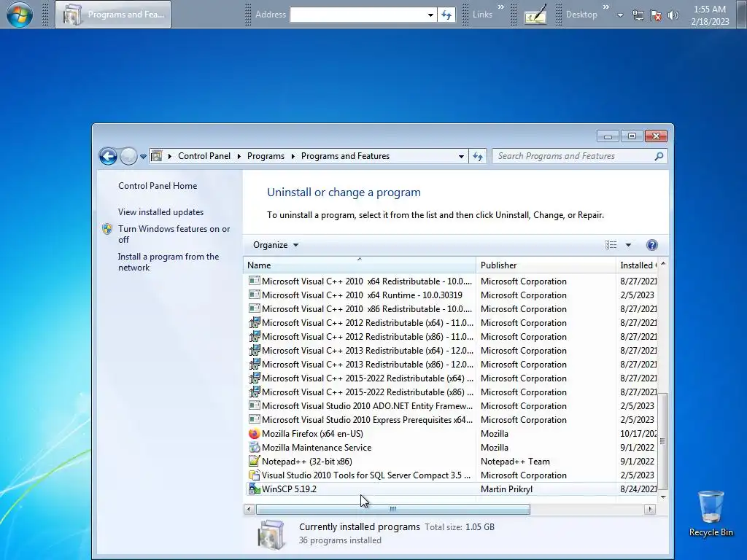Click the taskbar Address input field
The width and height of the screenshot is (747, 560).
tap(357, 15)
